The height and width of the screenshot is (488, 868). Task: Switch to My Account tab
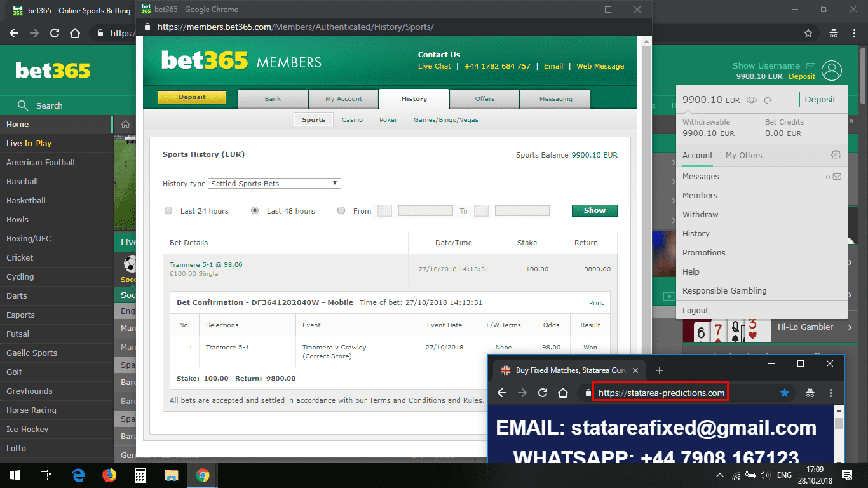click(x=344, y=99)
